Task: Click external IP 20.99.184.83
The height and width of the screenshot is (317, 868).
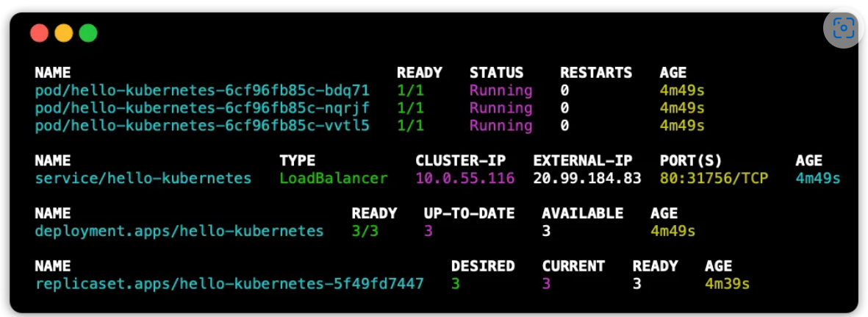Action: [x=587, y=179]
